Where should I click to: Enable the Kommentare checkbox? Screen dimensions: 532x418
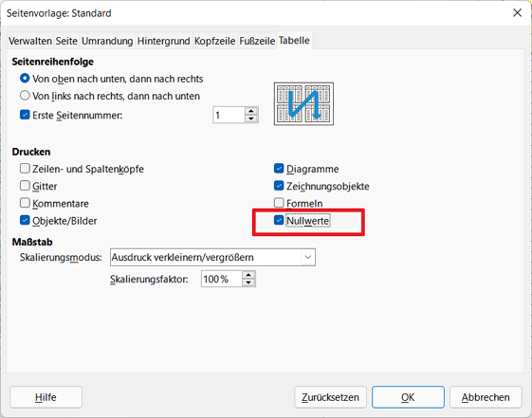[25, 203]
